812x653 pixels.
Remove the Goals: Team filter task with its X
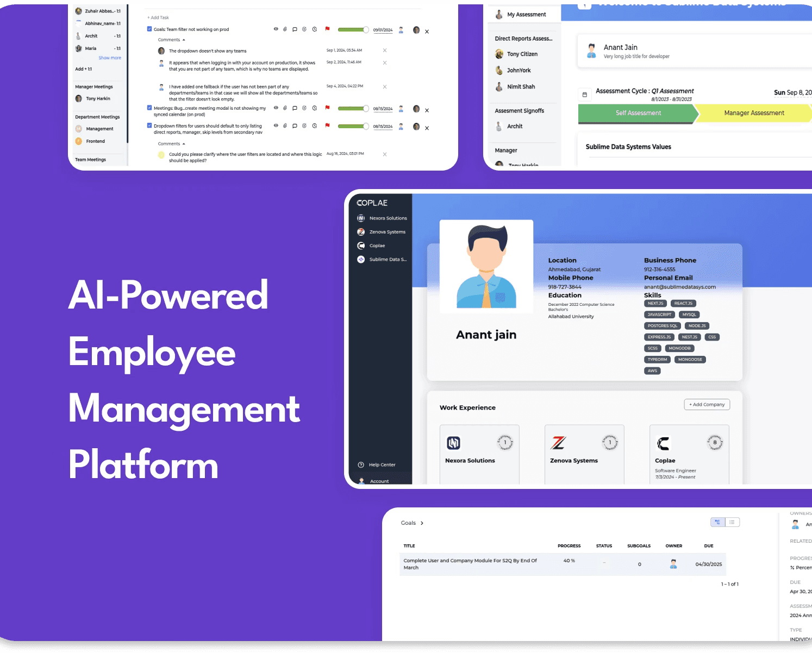click(427, 32)
